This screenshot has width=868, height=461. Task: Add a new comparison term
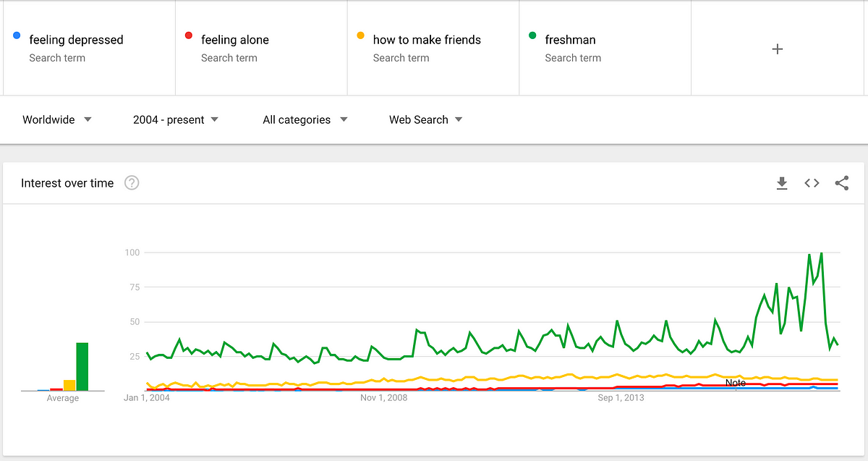[778, 49]
